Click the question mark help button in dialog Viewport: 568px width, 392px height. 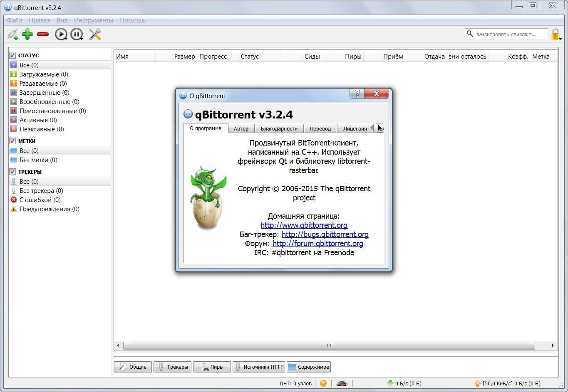coord(357,94)
